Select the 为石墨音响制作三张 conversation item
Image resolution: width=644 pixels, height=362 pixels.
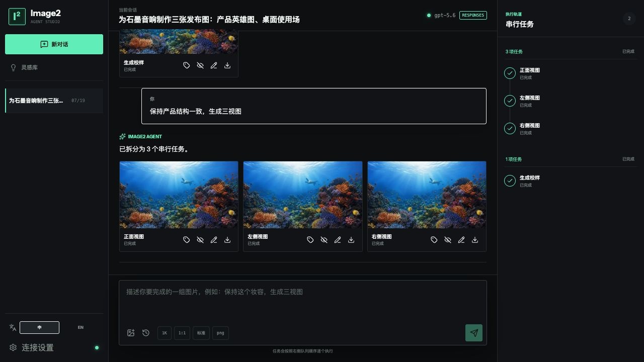(54, 101)
